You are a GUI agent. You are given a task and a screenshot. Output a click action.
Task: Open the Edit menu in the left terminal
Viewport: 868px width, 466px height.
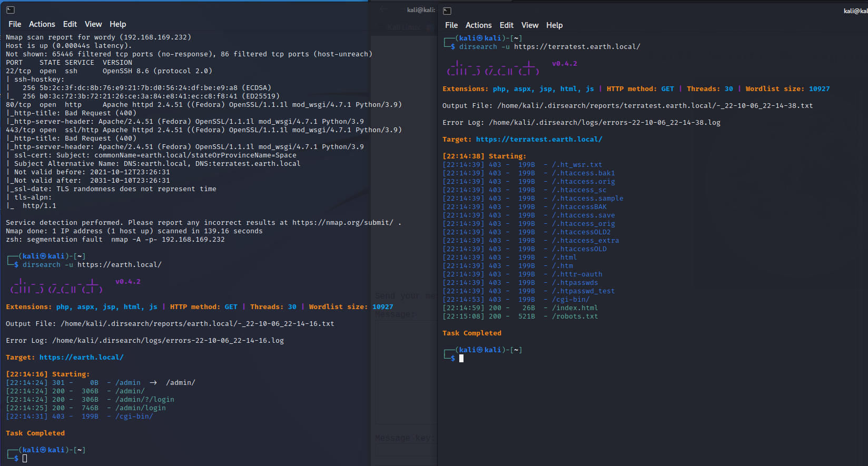[70, 24]
